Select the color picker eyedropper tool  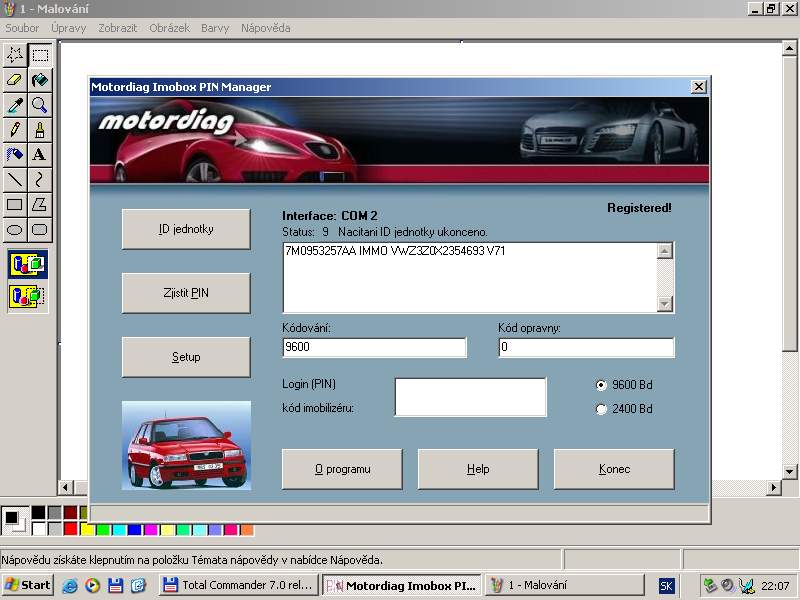pos(15,105)
